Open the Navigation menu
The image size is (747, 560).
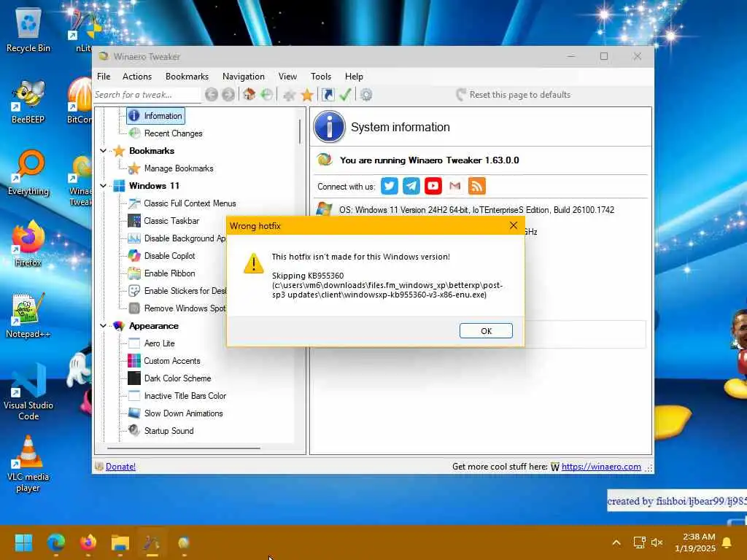click(x=243, y=76)
